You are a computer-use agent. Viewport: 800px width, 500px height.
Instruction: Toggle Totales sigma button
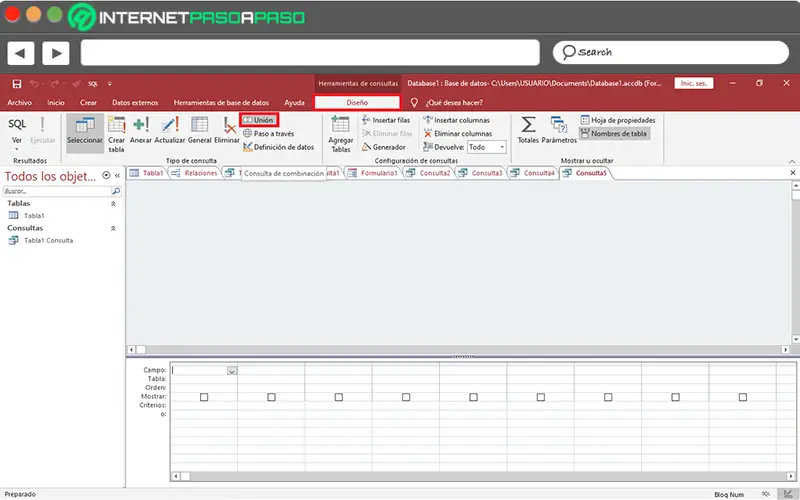528,130
